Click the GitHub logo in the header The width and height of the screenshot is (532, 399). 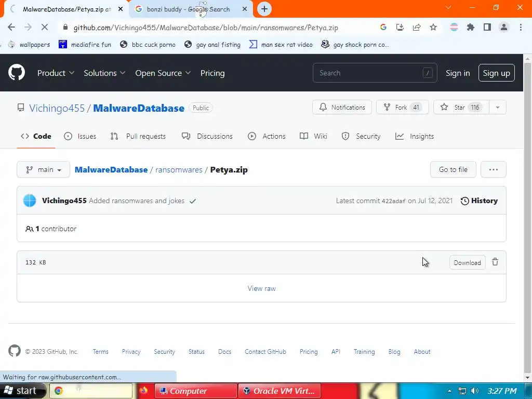[16, 72]
